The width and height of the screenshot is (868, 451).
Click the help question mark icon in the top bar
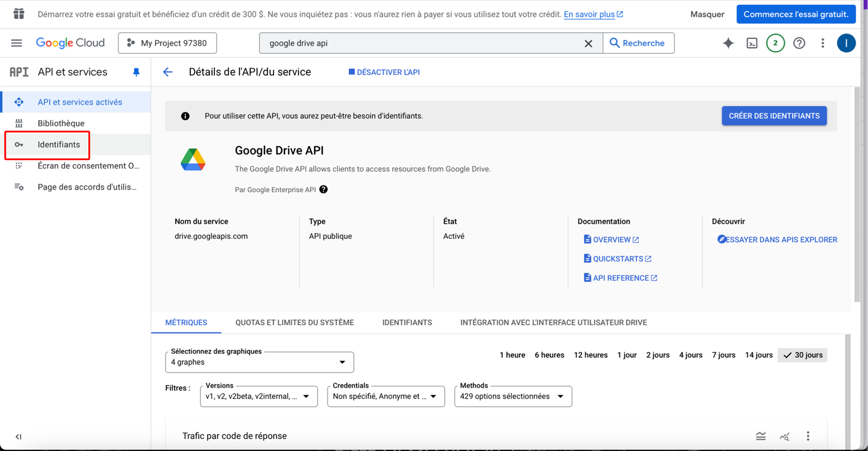pos(799,43)
